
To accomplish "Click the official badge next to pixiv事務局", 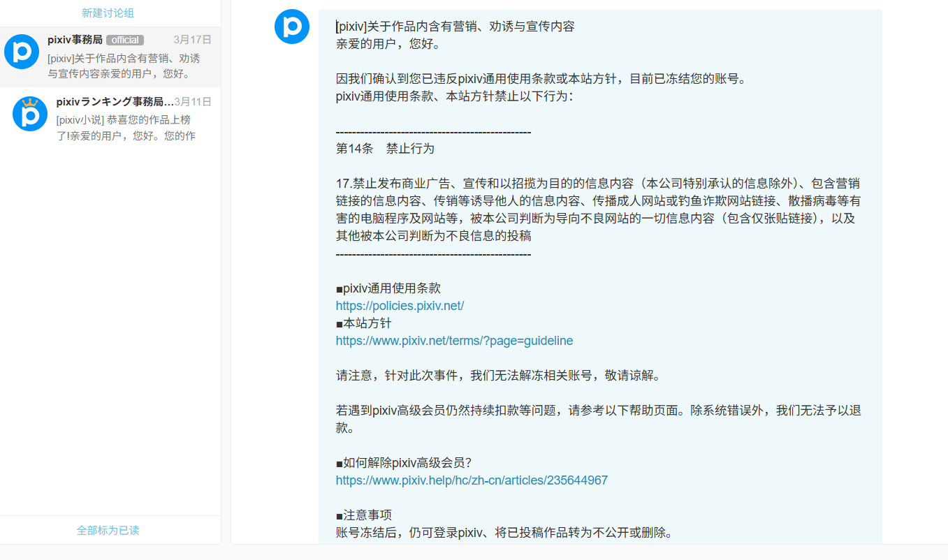I will (x=125, y=40).
